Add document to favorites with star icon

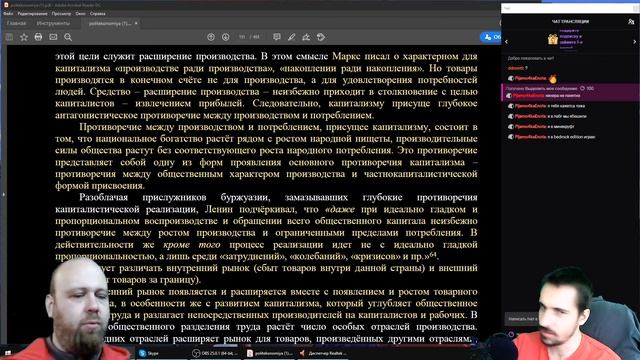click(24, 37)
